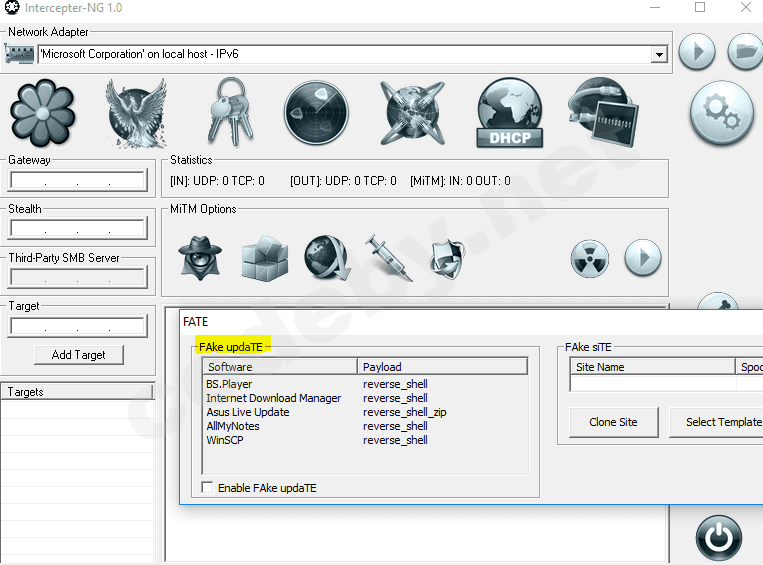Click the Stealth IP input field
The image size is (763, 565).
tap(78, 229)
